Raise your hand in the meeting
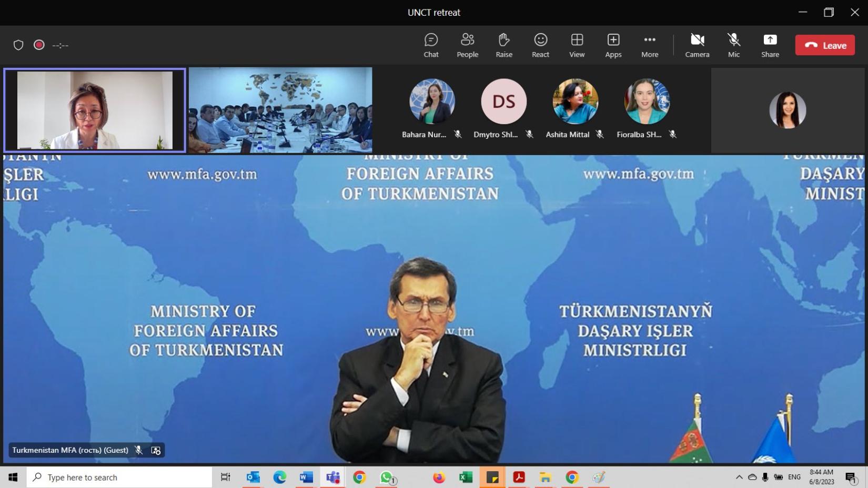The width and height of the screenshot is (868, 488). [x=504, y=45]
